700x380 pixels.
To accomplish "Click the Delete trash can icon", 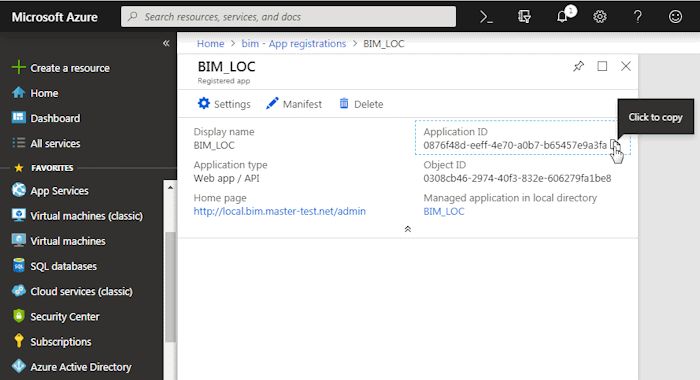I will [344, 103].
